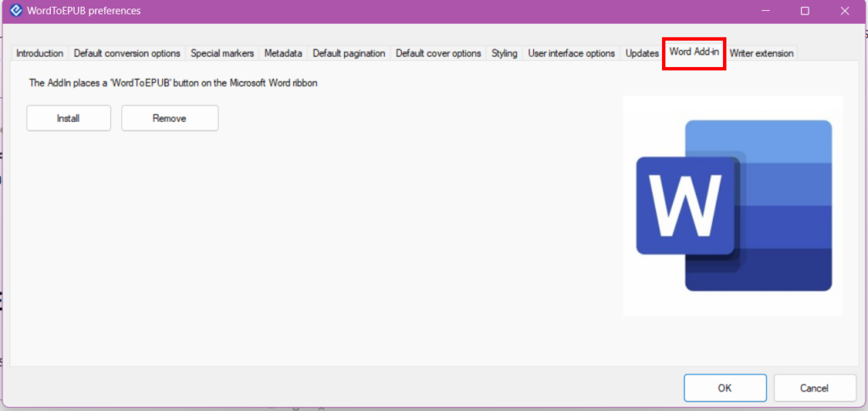Open the Introduction tab
Screen dimensions: 868x411
point(40,53)
